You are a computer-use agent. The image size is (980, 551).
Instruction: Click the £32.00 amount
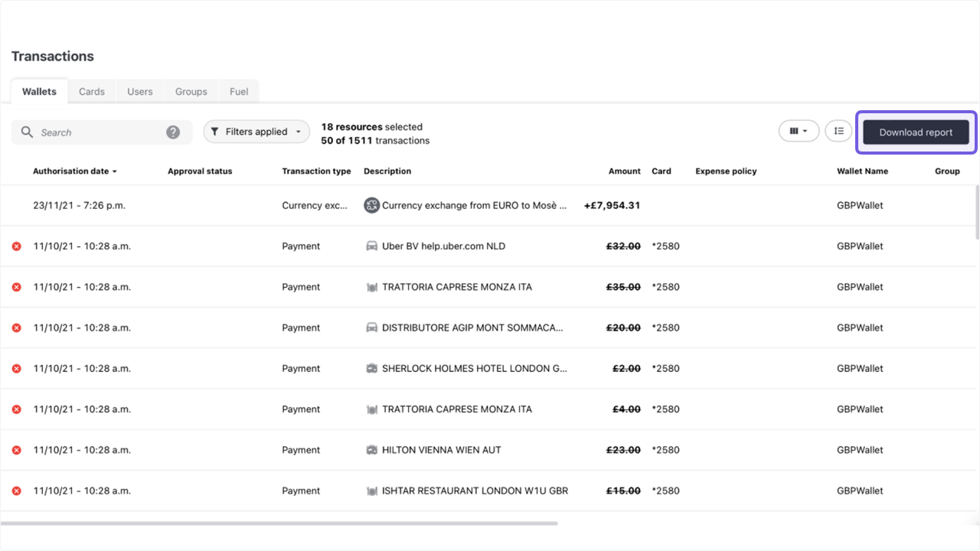(623, 246)
